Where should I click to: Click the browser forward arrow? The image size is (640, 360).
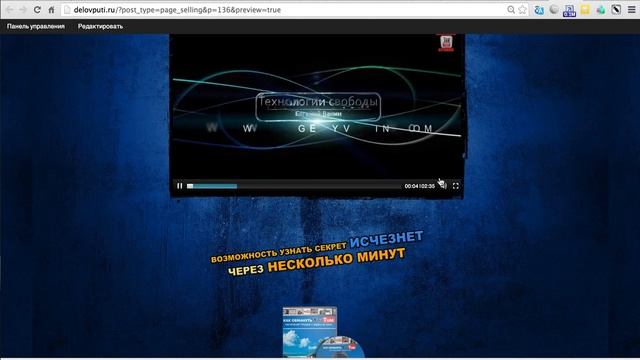coord(23,9)
